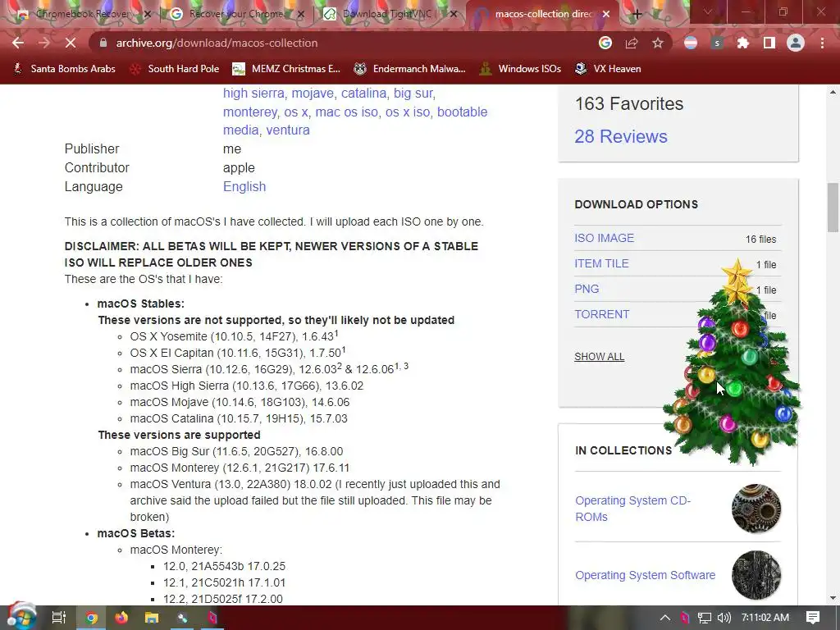The image size is (840, 630).
Task: Open the network status icon
Action: (x=705, y=618)
